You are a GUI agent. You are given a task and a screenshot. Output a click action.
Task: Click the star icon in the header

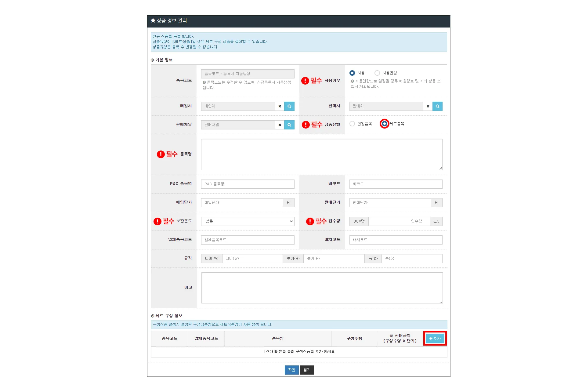point(153,20)
